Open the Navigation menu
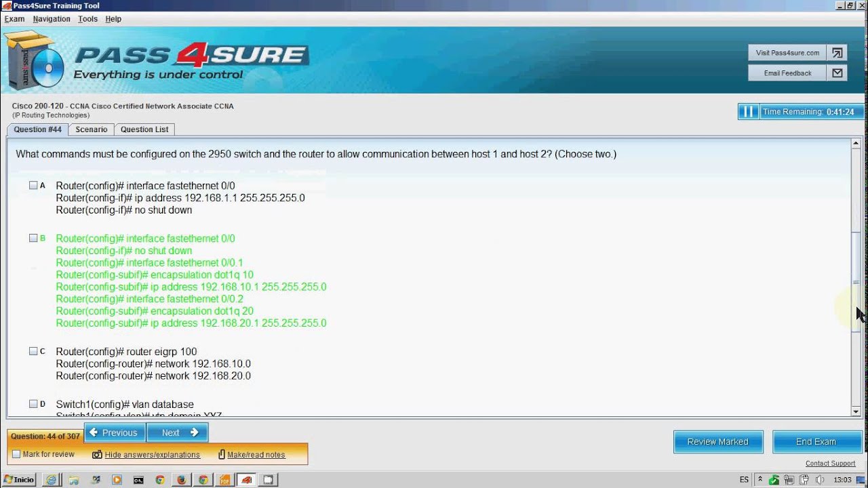The width and height of the screenshot is (868, 488). pyautogui.click(x=52, y=19)
